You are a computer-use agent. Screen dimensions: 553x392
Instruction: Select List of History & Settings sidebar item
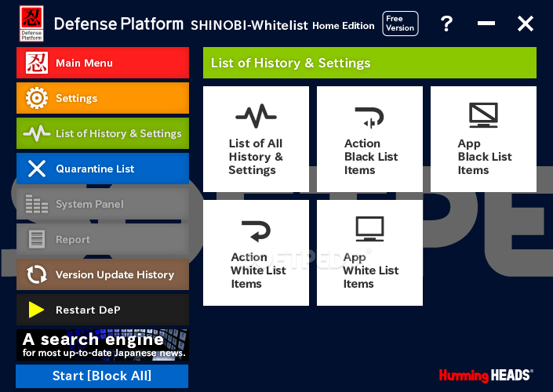[103, 133]
